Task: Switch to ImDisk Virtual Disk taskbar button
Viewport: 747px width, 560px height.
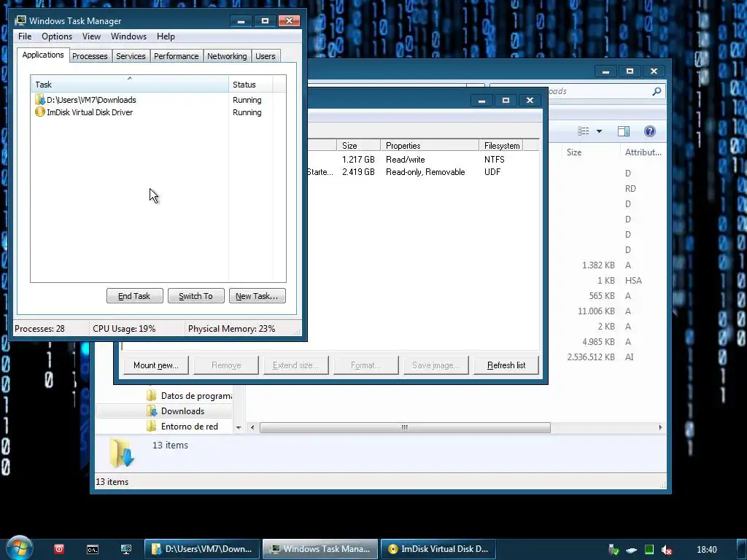Action: (438, 549)
